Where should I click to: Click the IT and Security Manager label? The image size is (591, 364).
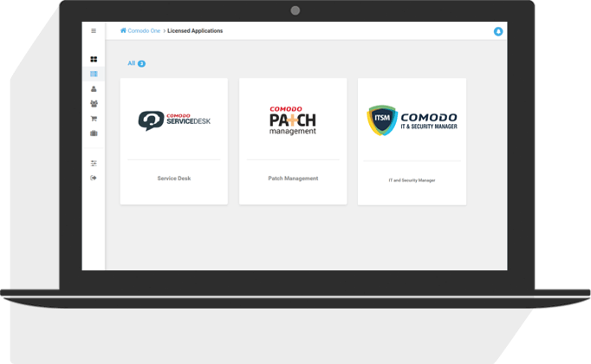pos(412,180)
